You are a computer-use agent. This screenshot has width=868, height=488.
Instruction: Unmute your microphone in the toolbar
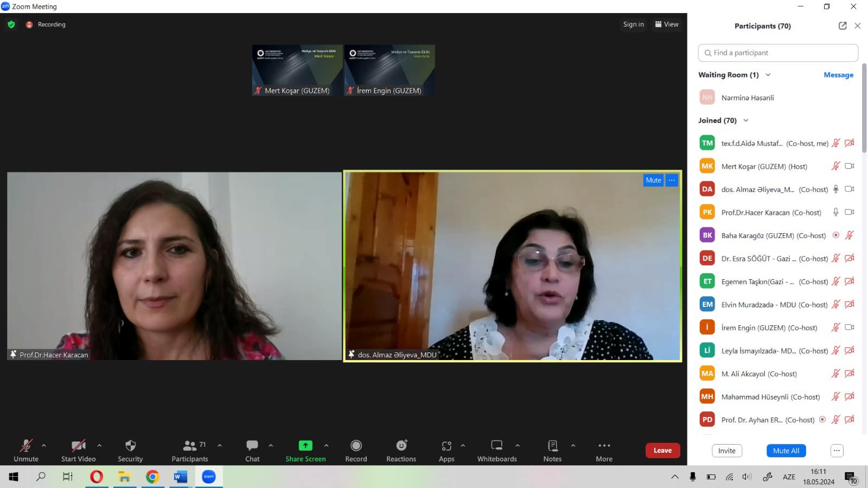[25, 451]
